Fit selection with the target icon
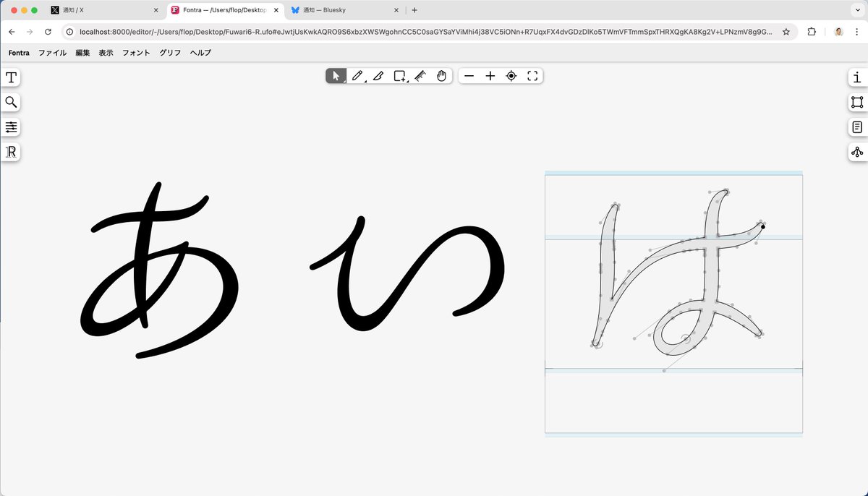This screenshot has height=496, width=868. click(511, 76)
